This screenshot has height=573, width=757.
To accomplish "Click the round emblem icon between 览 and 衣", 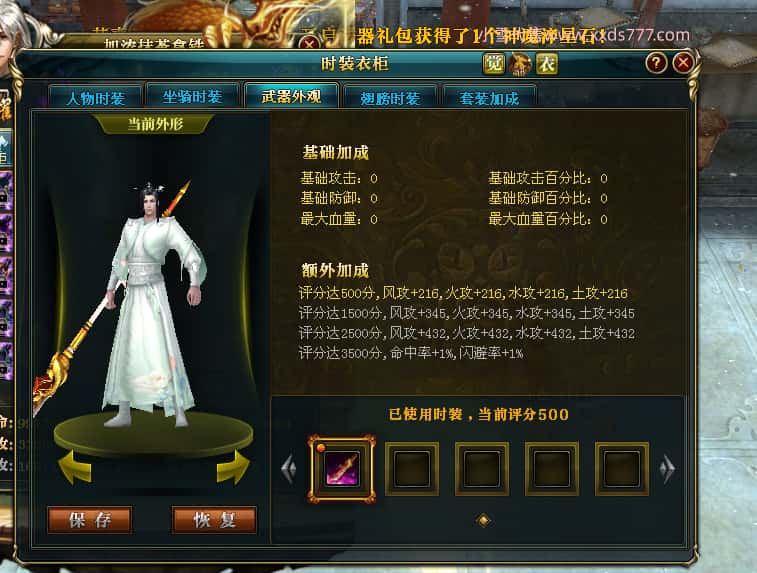I will [x=520, y=64].
